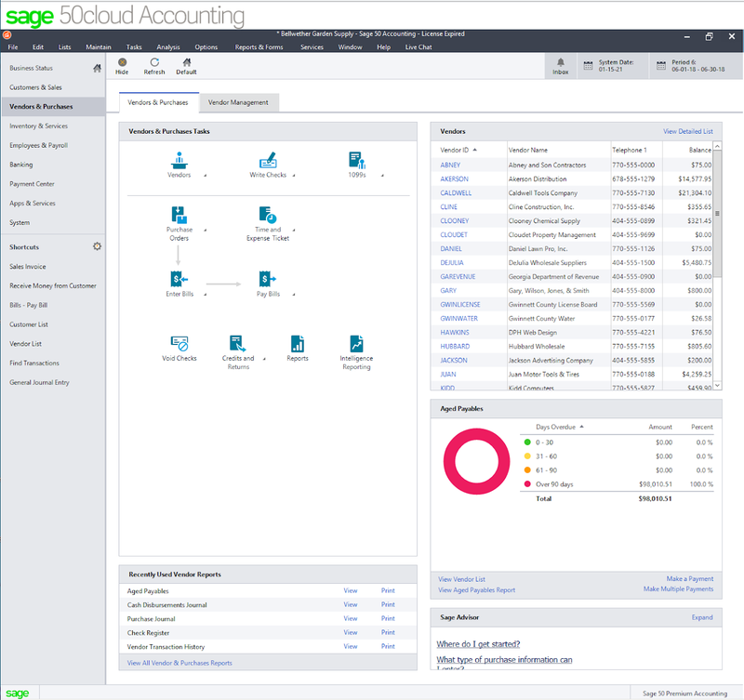Open the Reports & Forms menu

coord(259,47)
